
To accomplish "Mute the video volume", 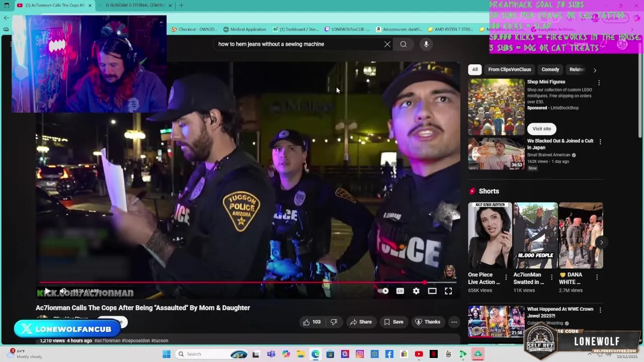I will click(x=63, y=291).
